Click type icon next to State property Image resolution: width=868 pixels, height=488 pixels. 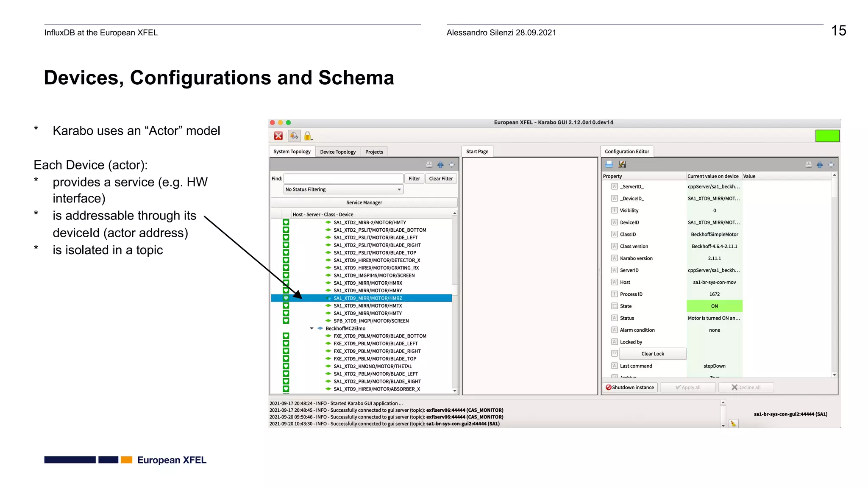point(614,306)
